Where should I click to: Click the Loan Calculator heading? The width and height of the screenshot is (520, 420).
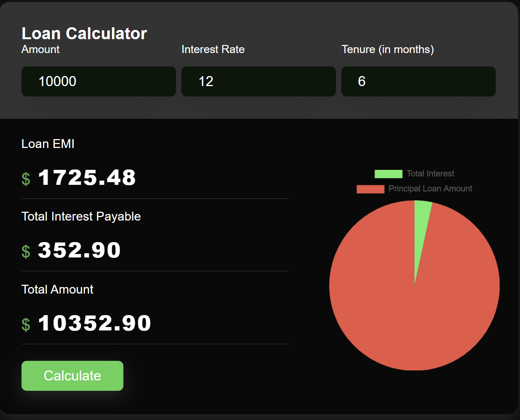84,33
